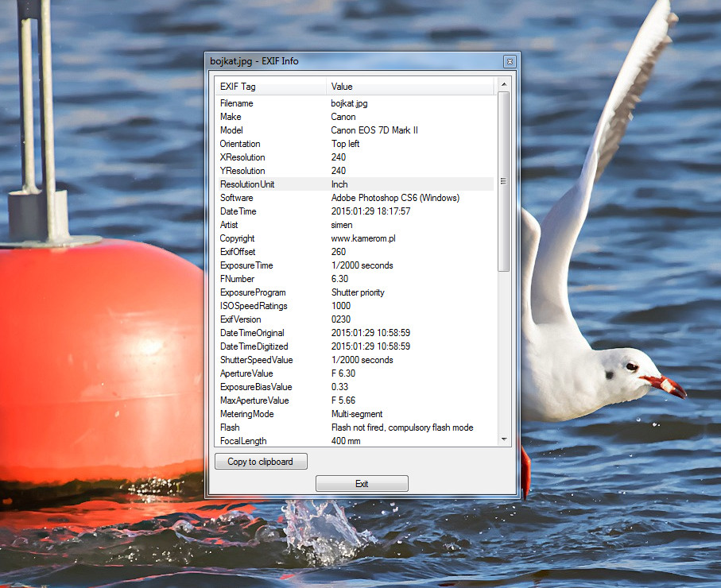The height and width of the screenshot is (588, 721).
Task: Click the value Shutter priority
Action: click(358, 292)
